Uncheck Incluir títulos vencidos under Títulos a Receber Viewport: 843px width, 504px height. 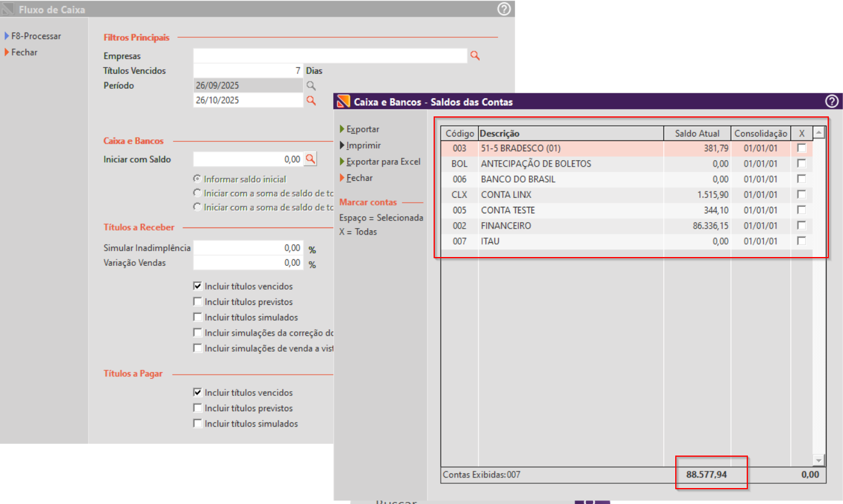(198, 286)
